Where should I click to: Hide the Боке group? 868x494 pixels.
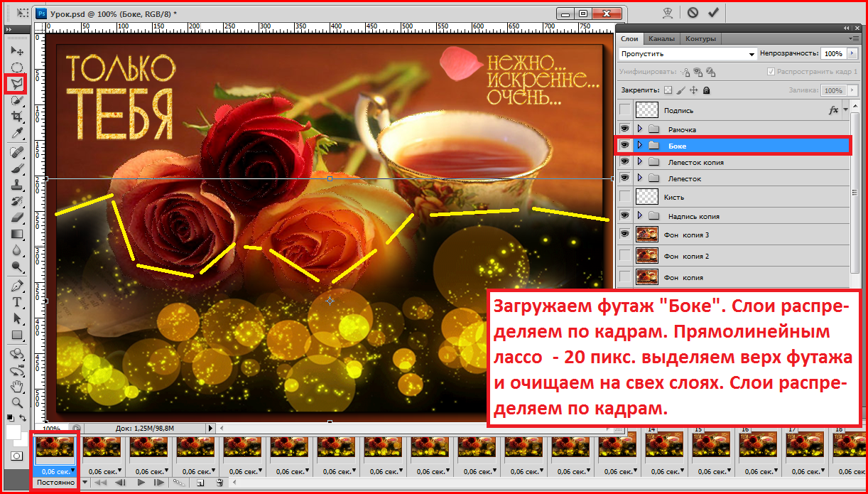coord(625,145)
